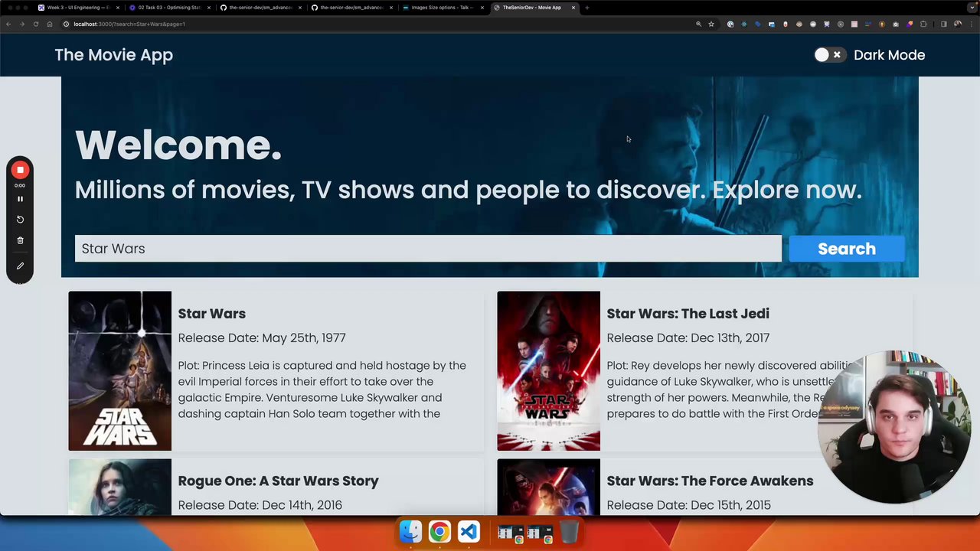Open the Star Wars: The Last Jedi poster

[549, 371]
